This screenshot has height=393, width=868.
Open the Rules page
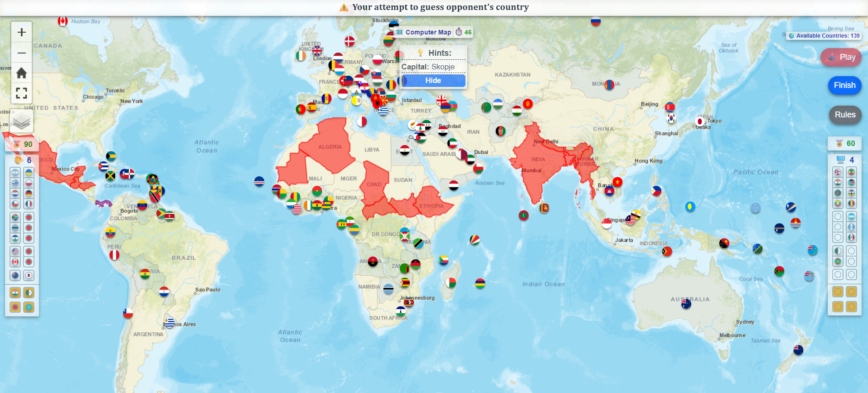[845, 115]
